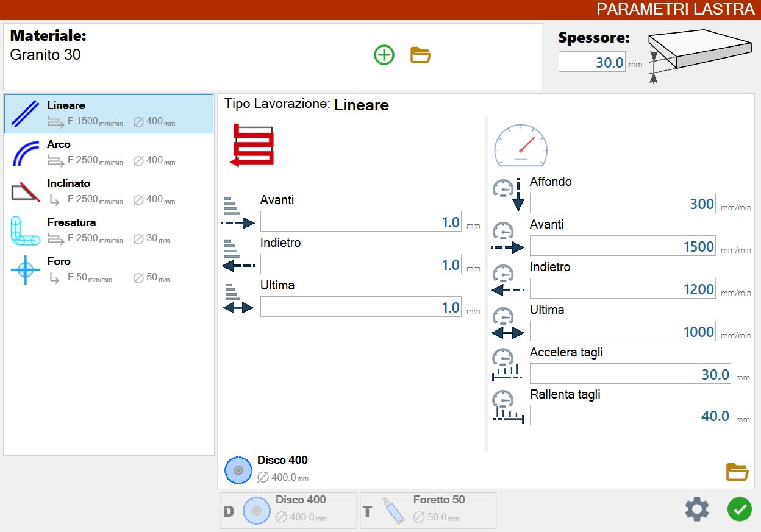Viewport: 761px width, 532px height.
Task: Choose the D Disco 400 tool button
Action: click(288, 510)
